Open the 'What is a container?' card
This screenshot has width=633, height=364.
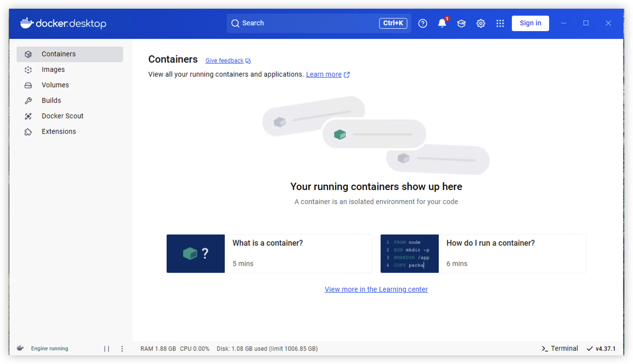pos(269,253)
